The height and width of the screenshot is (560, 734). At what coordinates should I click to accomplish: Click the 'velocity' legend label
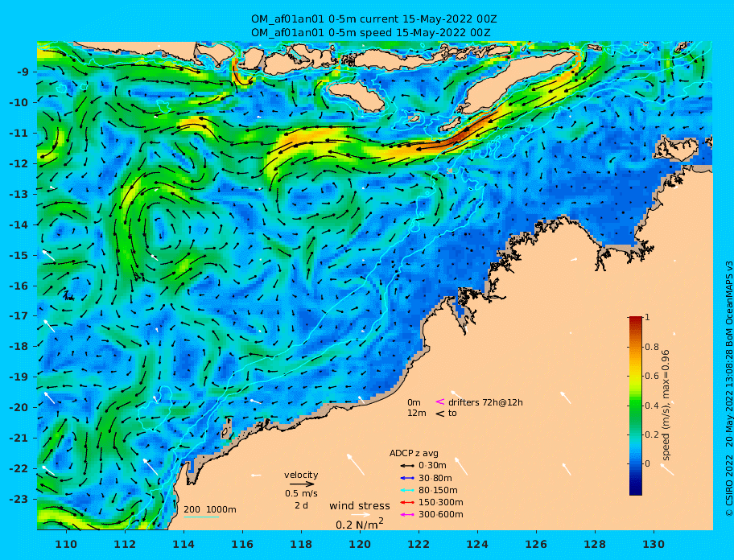point(301,475)
